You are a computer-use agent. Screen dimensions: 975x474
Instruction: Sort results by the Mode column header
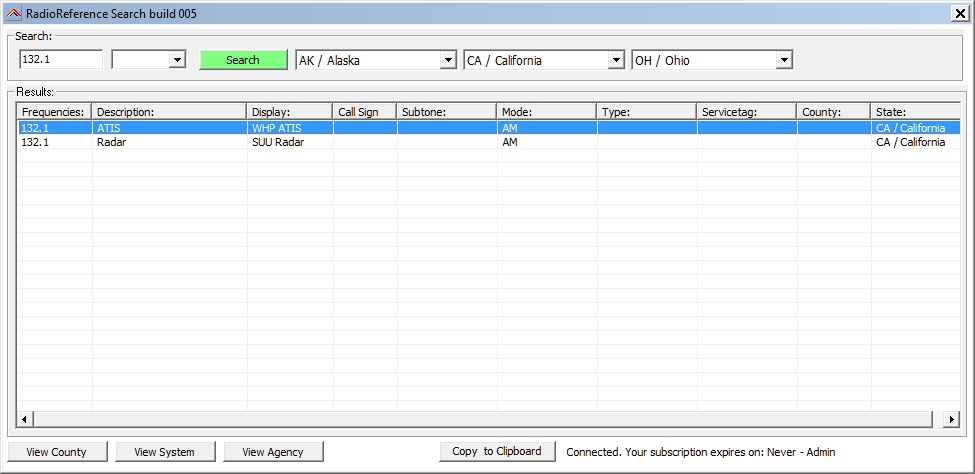pyautogui.click(x=546, y=112)
